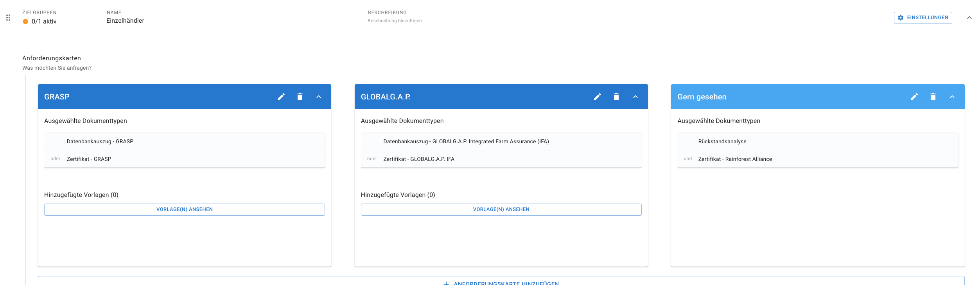The width and height of the screenshot is (980, 285).
Task: Edit the GRASP card with pencil icon
Action: [x=281, y=97]
